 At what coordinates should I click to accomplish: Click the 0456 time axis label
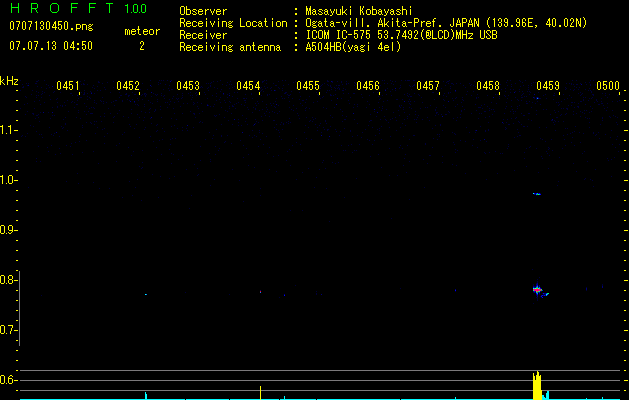click(x=368, y=86)
